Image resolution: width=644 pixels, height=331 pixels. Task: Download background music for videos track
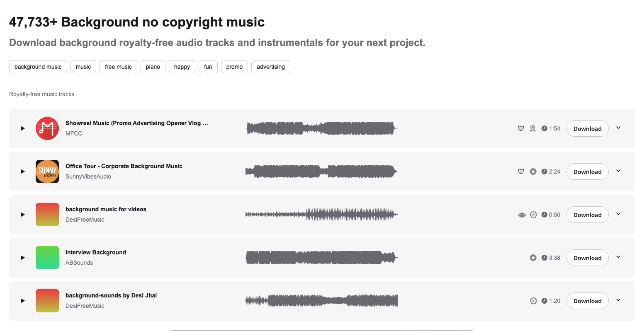click(x=587, y=215)
